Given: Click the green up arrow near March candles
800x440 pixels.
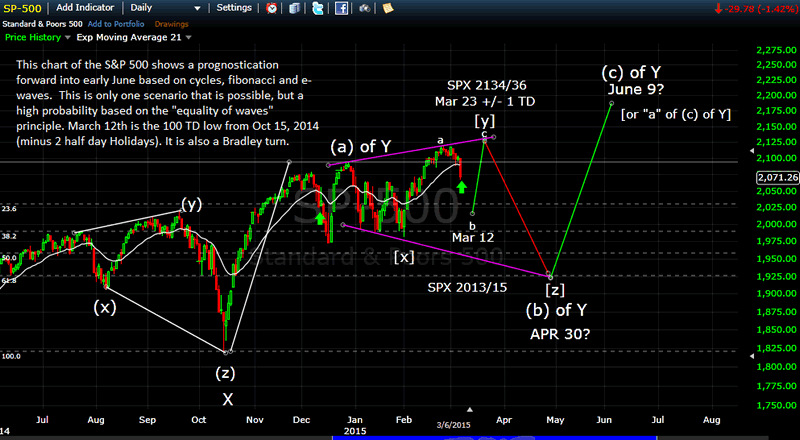Looking at the screenshot, I should 461,187.
